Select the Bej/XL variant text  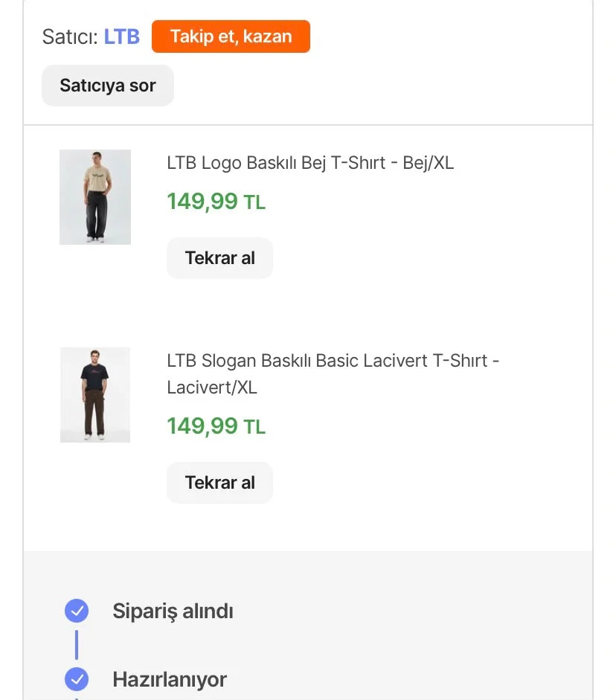coord(428,163)
